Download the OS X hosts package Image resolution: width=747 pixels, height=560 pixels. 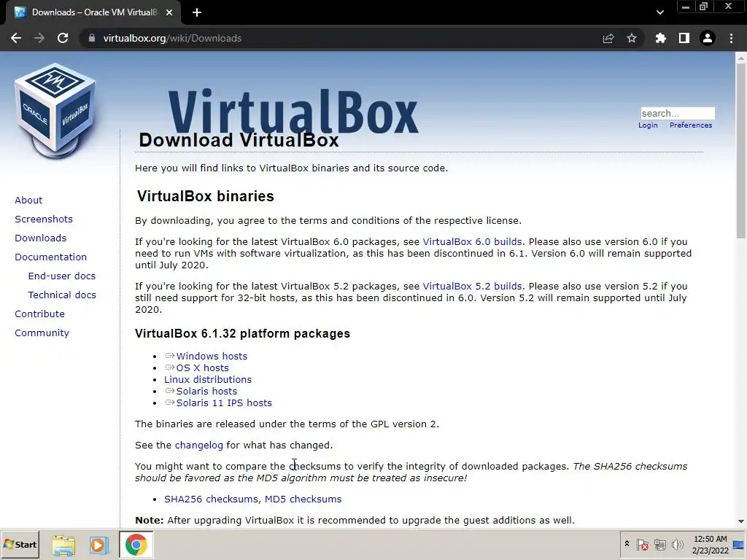203,367
